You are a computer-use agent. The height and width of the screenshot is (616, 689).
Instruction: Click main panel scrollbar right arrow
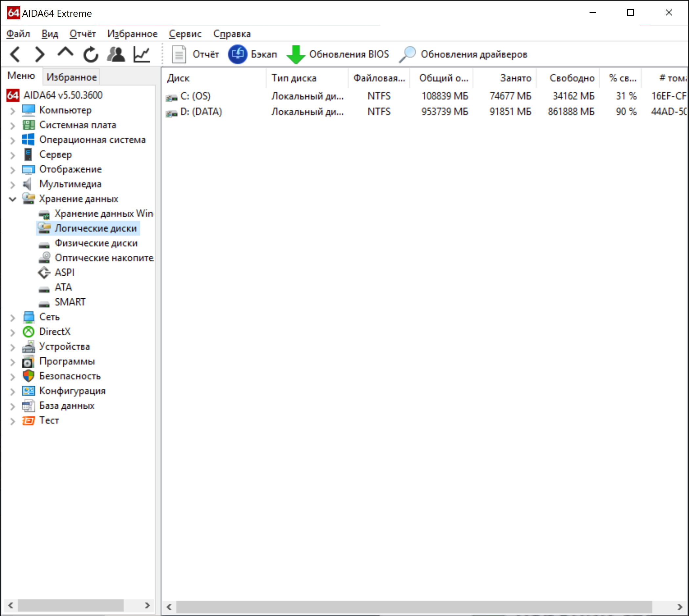(680, 607)
